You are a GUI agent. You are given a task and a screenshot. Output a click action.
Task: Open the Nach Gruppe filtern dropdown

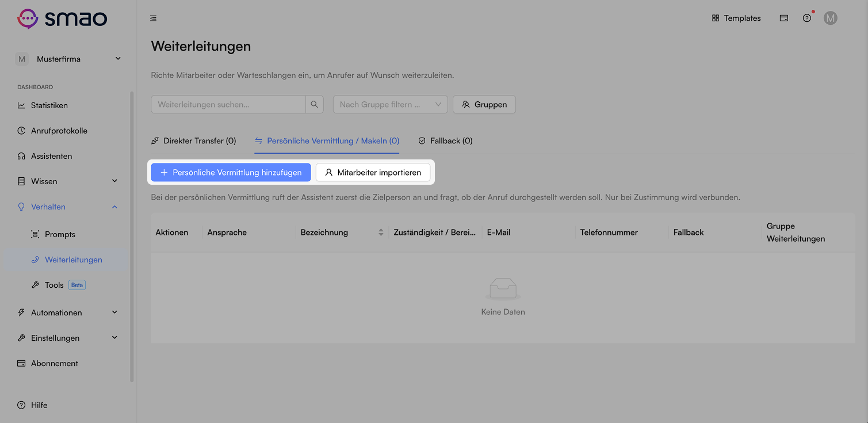(x=391, y=105)
